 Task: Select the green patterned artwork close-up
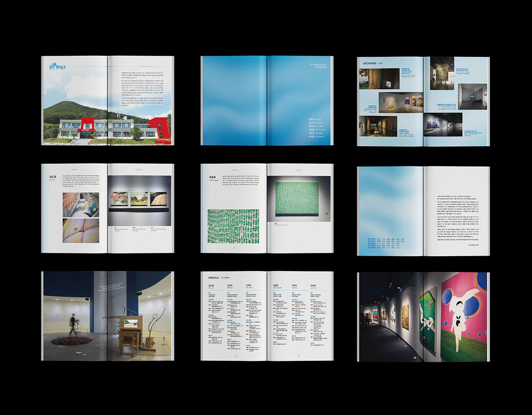coord(232,226)
